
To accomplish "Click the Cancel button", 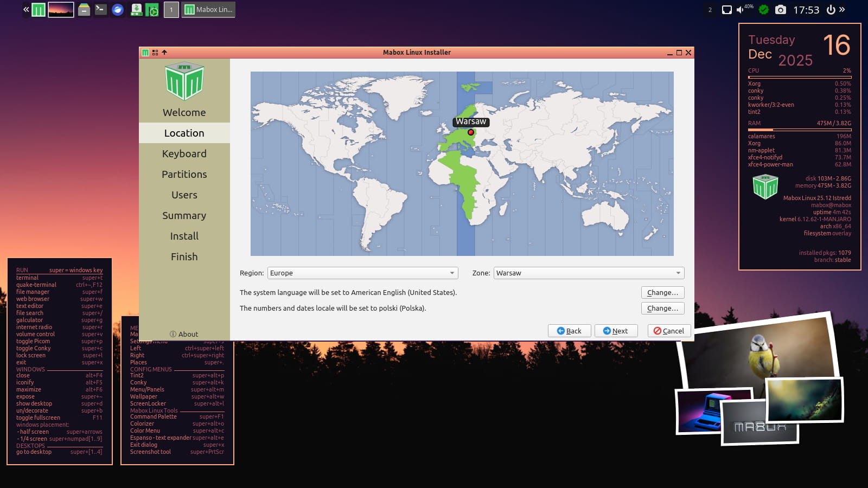I will coord(669,331).
